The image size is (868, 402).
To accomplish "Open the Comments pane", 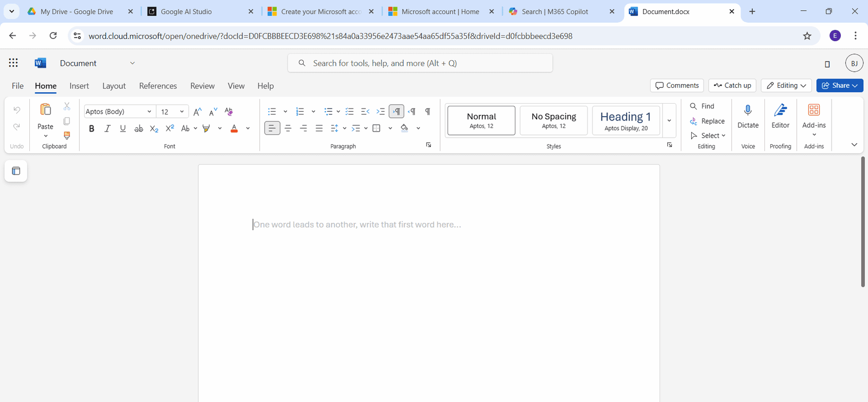I will [676, 86].
